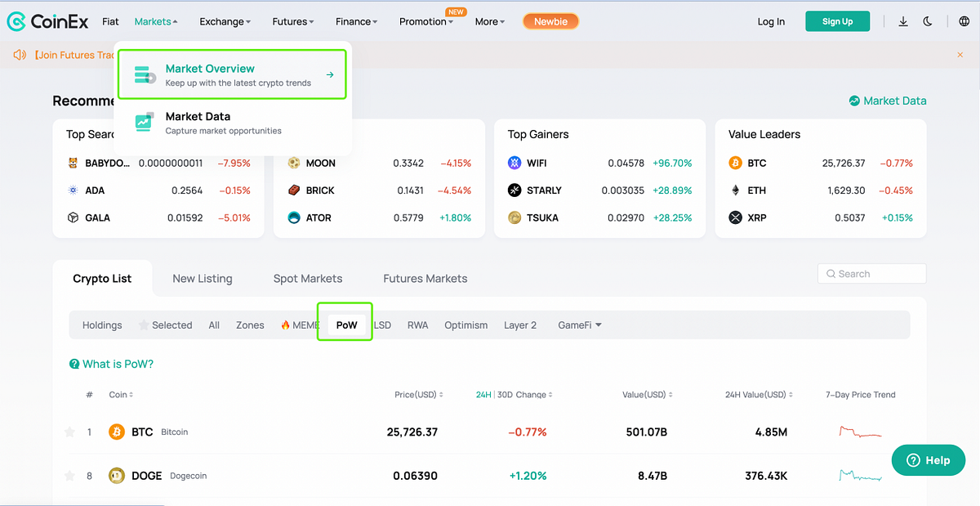
Task: Click the CoinEx logo
Action: (x=48, y=21)
